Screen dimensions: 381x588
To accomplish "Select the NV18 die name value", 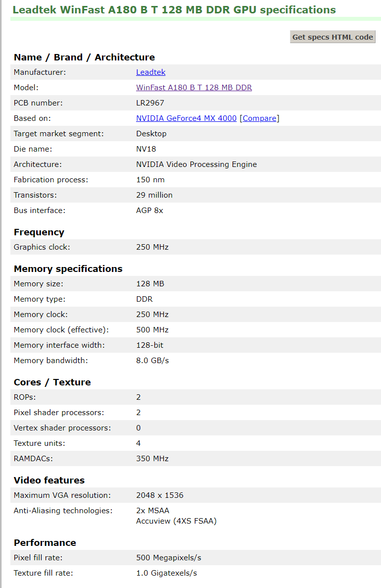I will 146,149.
